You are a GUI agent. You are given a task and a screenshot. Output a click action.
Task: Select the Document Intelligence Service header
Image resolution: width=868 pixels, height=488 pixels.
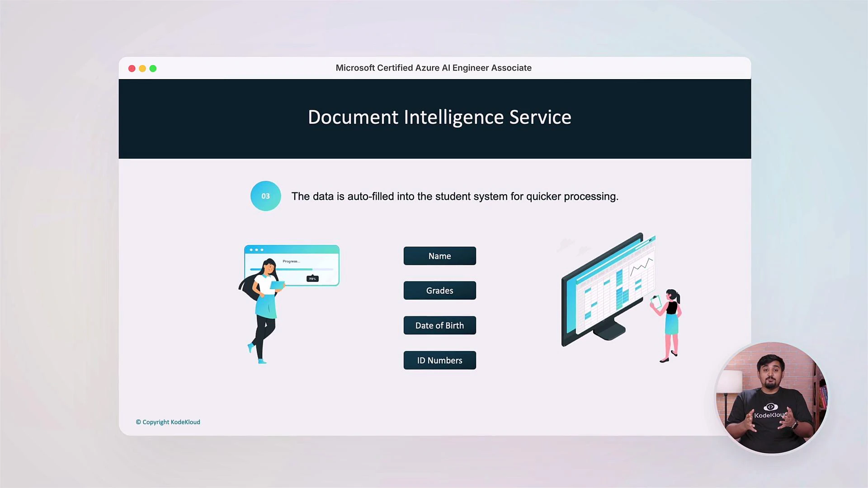(x=439, y=117)
